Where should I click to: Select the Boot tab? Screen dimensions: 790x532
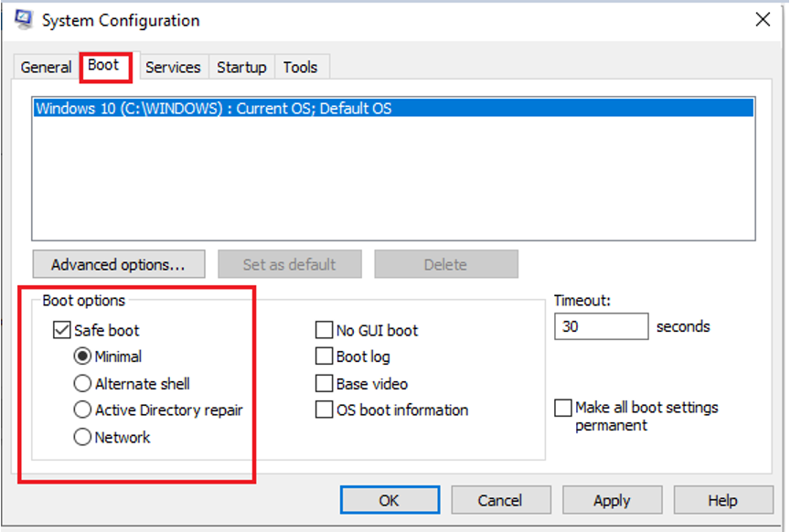104,66
